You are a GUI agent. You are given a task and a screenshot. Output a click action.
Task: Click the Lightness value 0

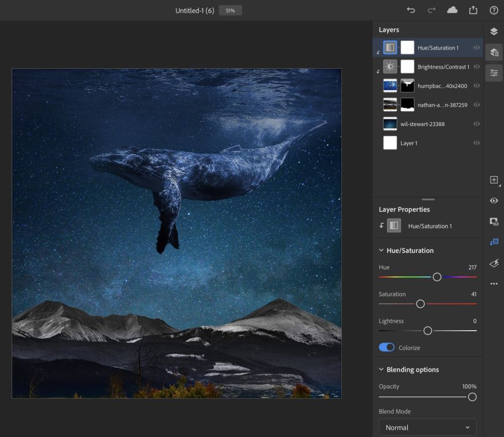click(475, 321)
